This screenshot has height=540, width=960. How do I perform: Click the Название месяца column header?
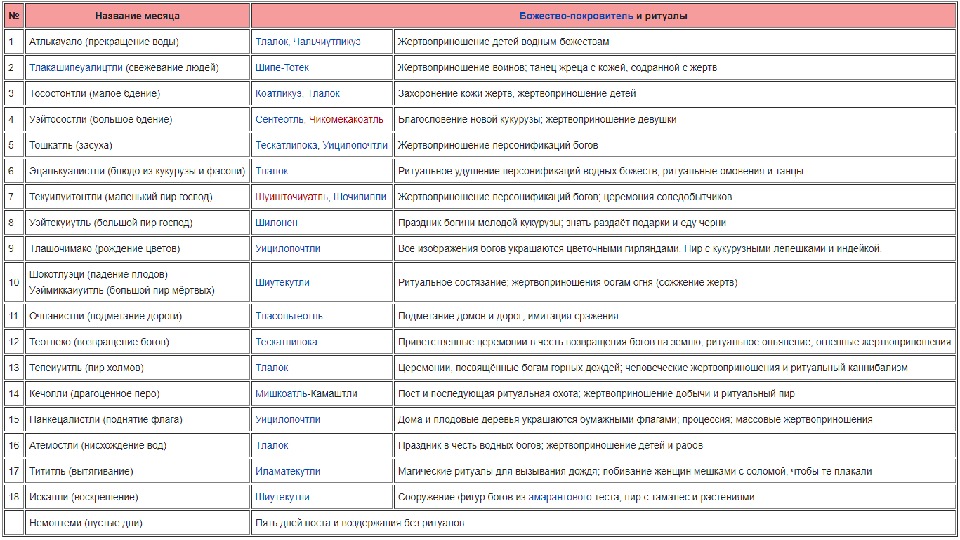click(138, 16)
